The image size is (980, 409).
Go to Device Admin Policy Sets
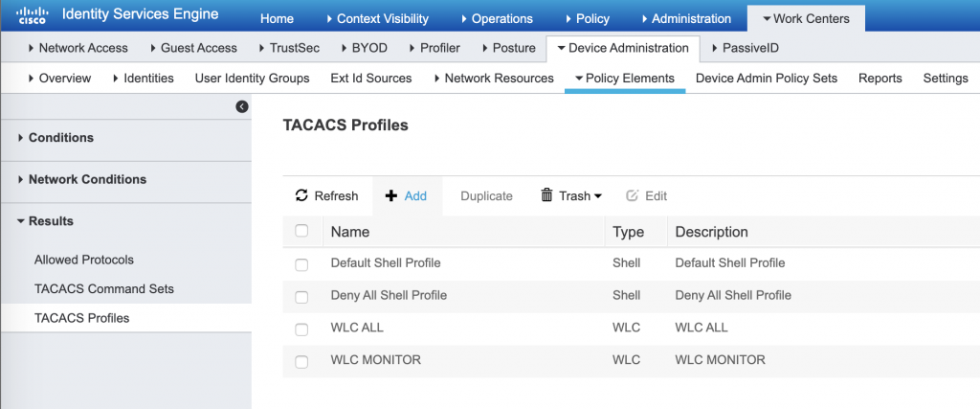(x=767, y=79)
